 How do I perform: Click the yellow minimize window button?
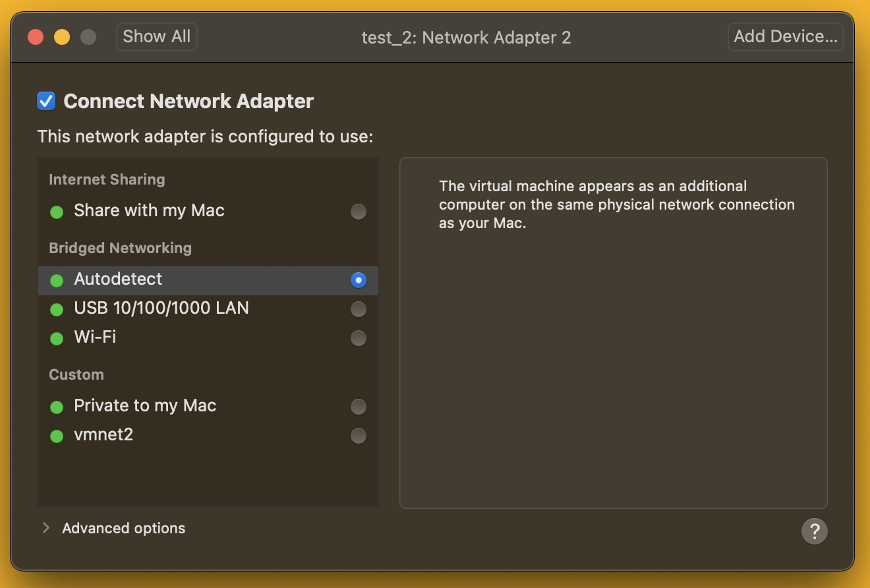coord(62,37)
